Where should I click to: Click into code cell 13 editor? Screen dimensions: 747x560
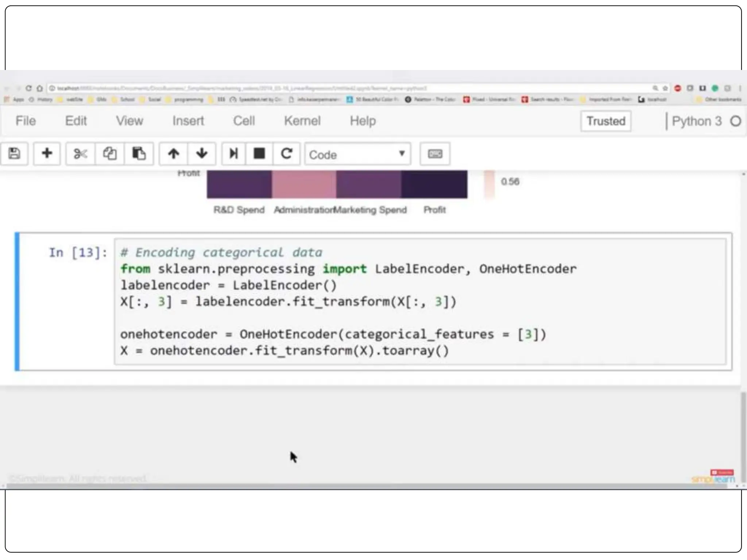[419, 302]
